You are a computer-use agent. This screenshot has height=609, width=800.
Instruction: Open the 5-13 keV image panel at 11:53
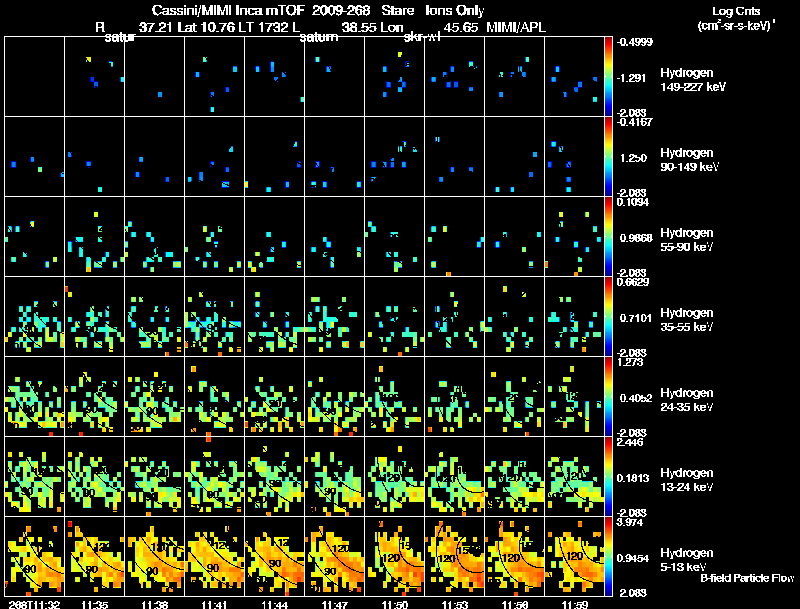click(x=454, y=556)
